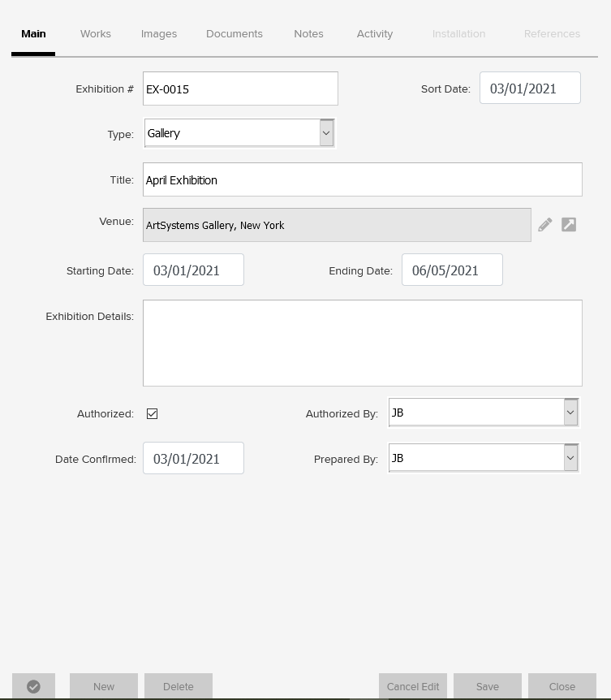This screenshot has width=611, height=700.
Task: Switch to the Works tab
Action: [x=96, y=34]
